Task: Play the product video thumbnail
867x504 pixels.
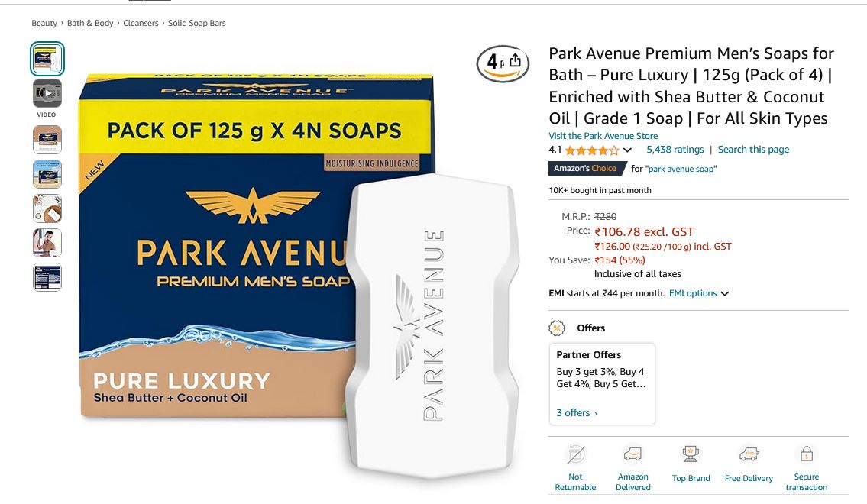Action: [x=47, y=93]
